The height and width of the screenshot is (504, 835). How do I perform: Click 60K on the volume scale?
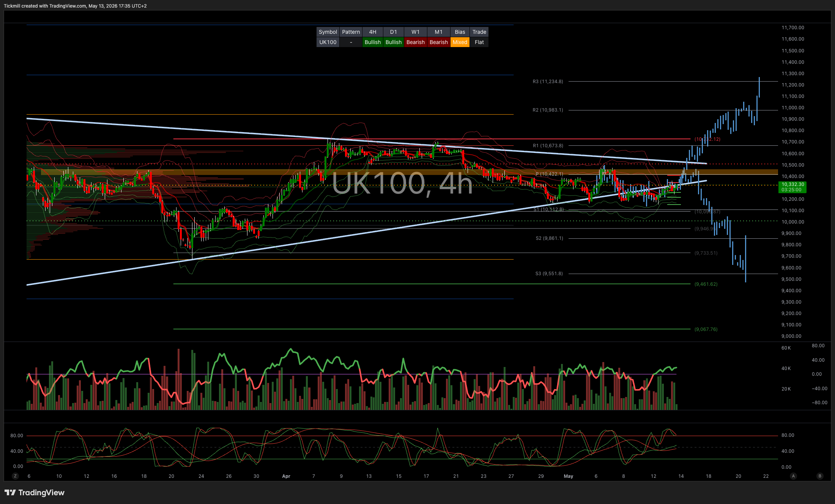[x=786, y=348]
